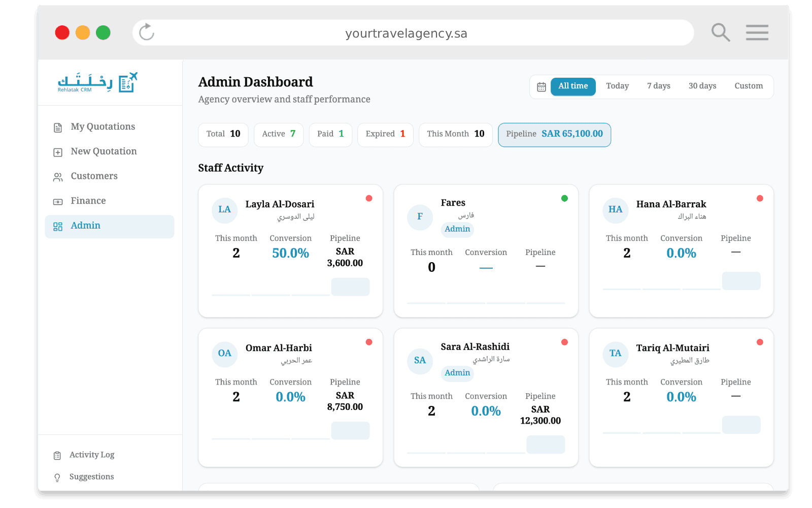Viewport: 812px width, 508px height.
Task: Select the 30 days tab
Action: pyautogui.click(x=702, y=86)
